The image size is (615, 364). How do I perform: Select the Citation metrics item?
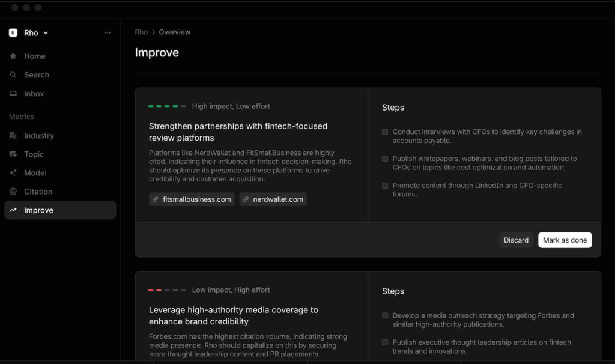pyautogui.click(x=60, y=192)
